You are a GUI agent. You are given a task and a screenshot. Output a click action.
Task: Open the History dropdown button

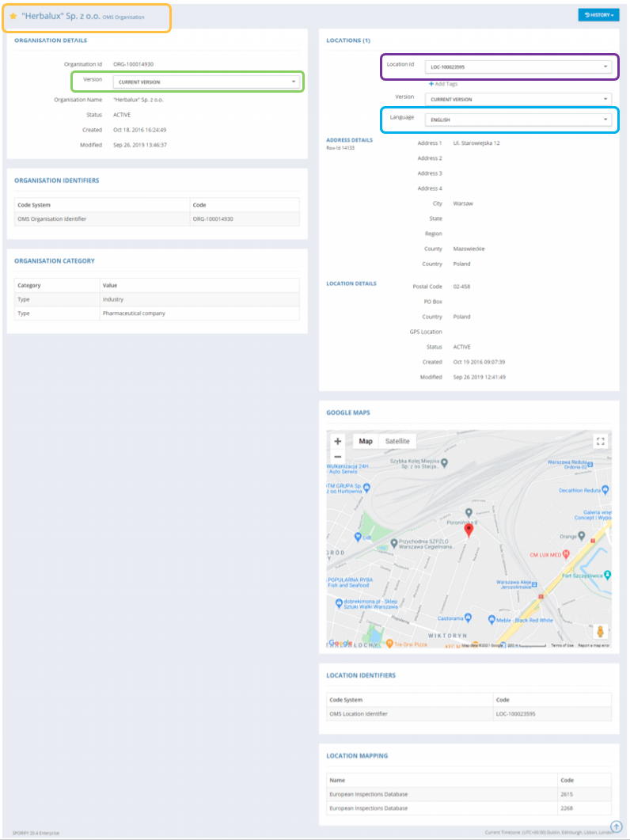click(x=598, y=14)
